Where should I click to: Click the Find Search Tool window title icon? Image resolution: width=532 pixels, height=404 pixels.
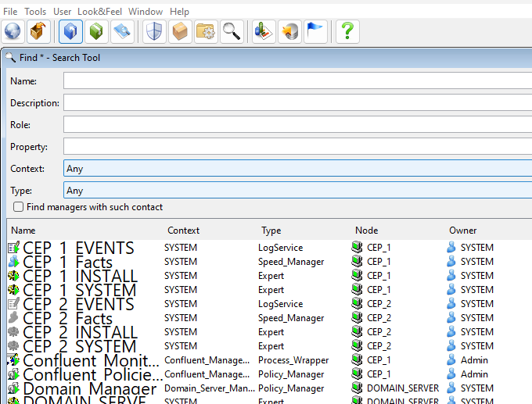[x=10, y=58]
